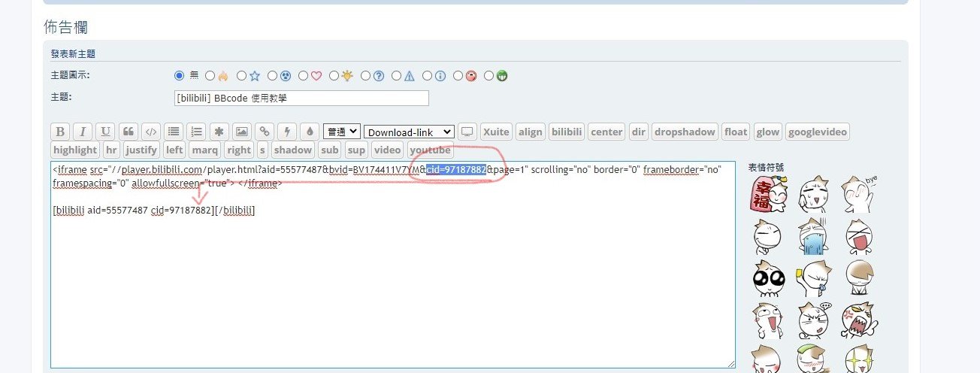Insert the hr horizontal rule tag
980x373 pixels.
click(111, 150)
